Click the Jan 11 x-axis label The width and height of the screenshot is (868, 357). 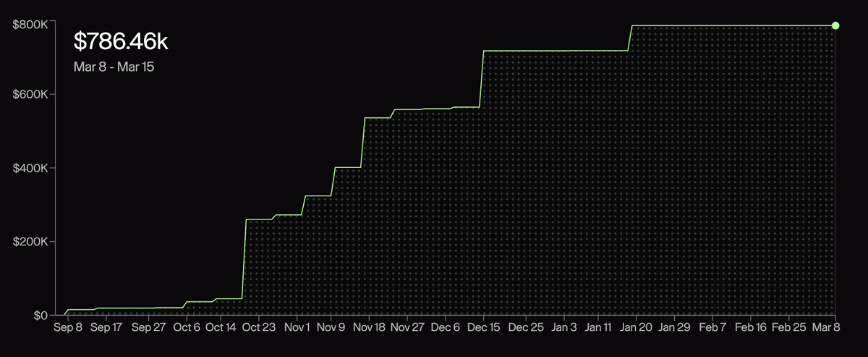(x=597, y=327)
